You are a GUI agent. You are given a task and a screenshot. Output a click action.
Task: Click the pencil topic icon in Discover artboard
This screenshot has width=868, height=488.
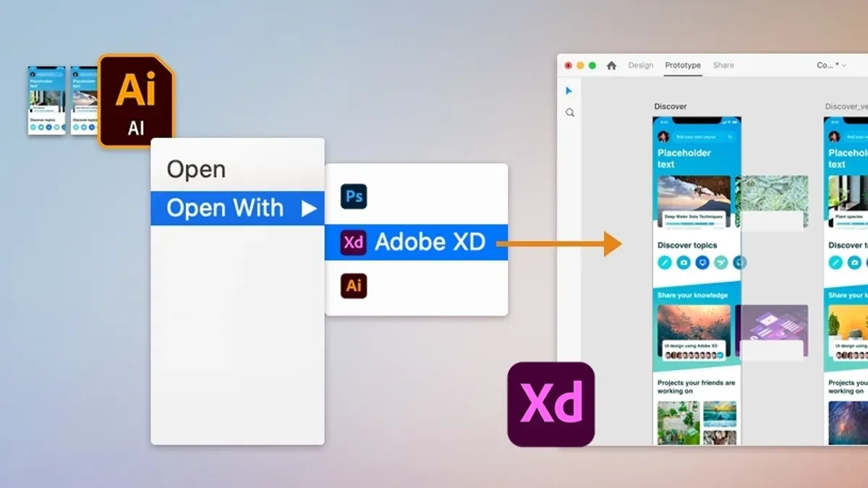665,263
